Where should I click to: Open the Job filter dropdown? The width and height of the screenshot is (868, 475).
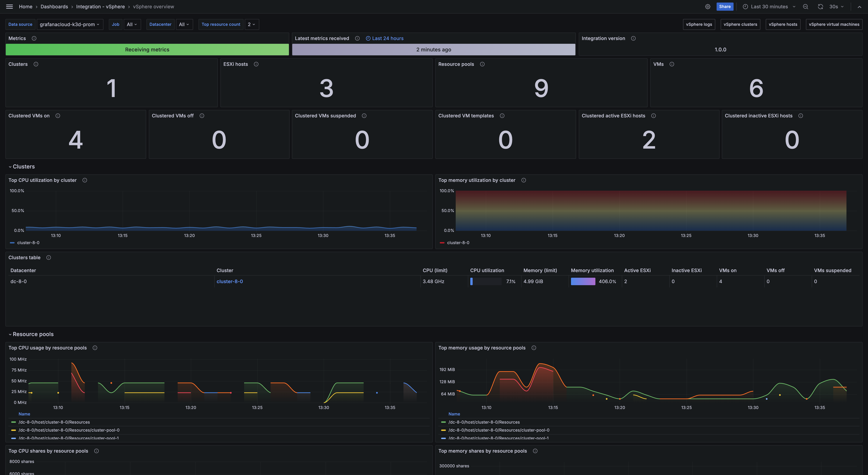132,24
